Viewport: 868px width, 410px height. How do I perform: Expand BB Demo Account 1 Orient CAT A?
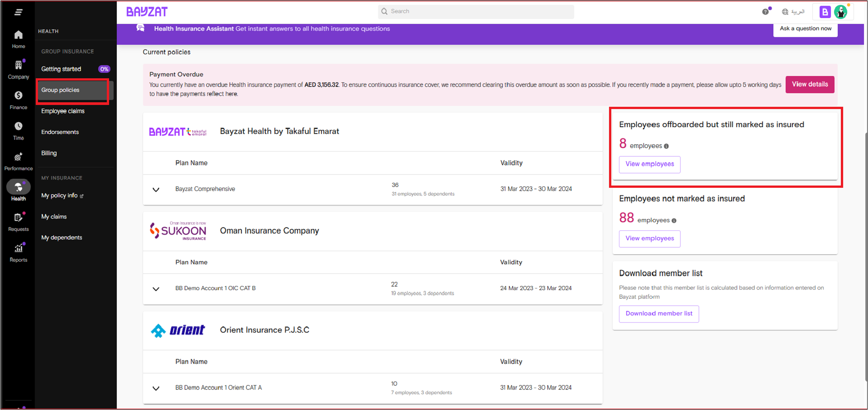(x=156, y=388)
